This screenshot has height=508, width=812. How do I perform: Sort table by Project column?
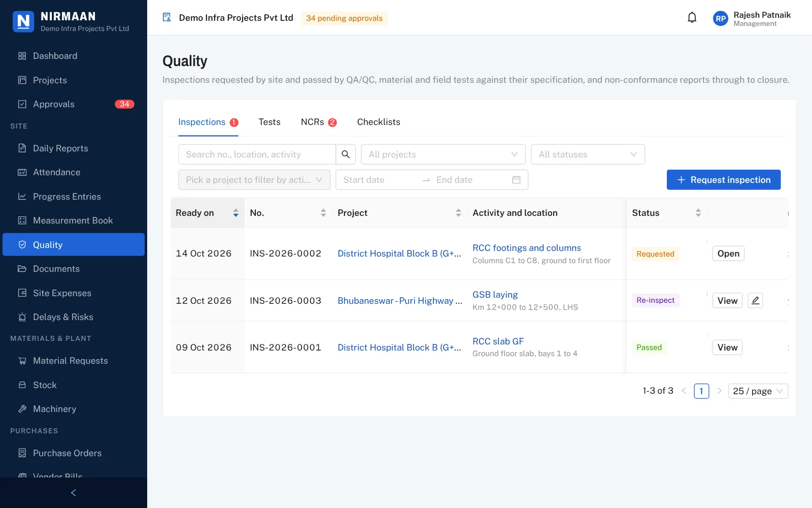click(399, 213)
